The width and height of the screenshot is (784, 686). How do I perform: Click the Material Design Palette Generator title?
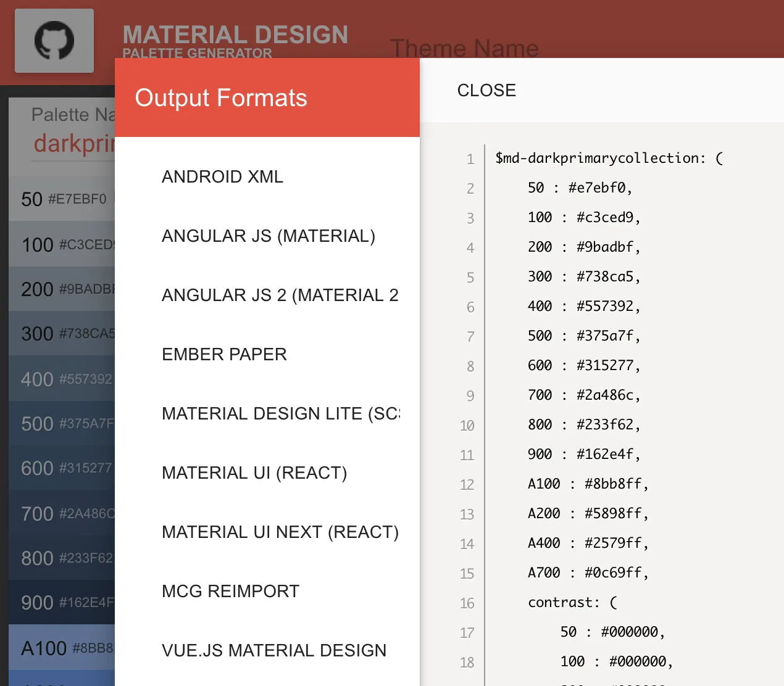pyautogui.click(x=235, y=41)
